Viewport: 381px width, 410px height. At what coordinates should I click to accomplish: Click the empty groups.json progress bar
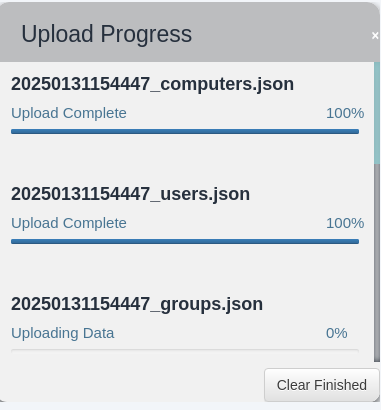pyautogui.click(x=185, y=351)
